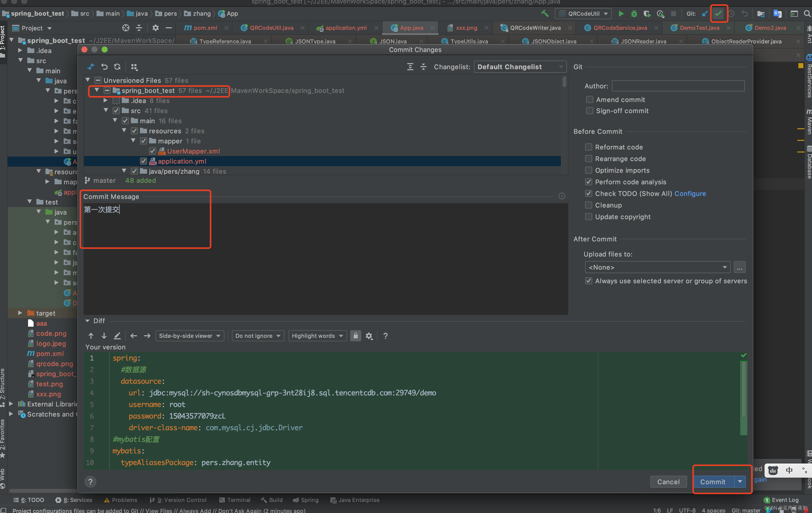The width and height of the screenshot is (812, 513).
Task: Click the Configure link for TODO check
Action: pyautogui.click(x=690, y=193)
